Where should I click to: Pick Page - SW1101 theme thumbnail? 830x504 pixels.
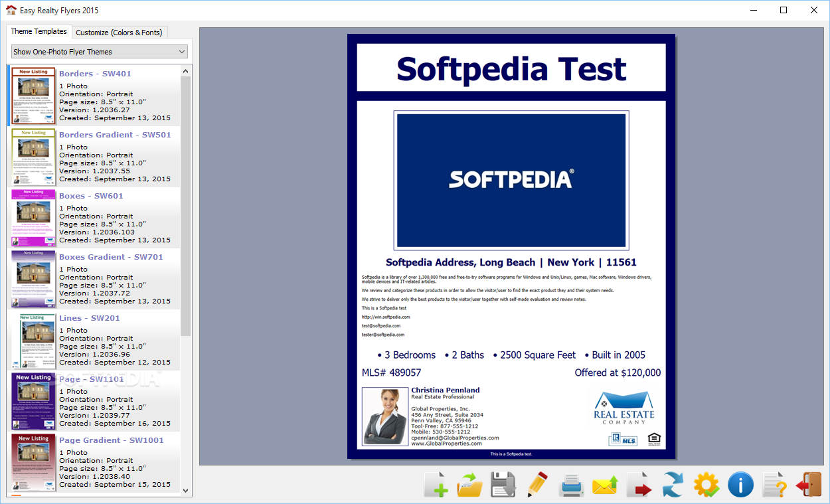(x=33, y=401)
